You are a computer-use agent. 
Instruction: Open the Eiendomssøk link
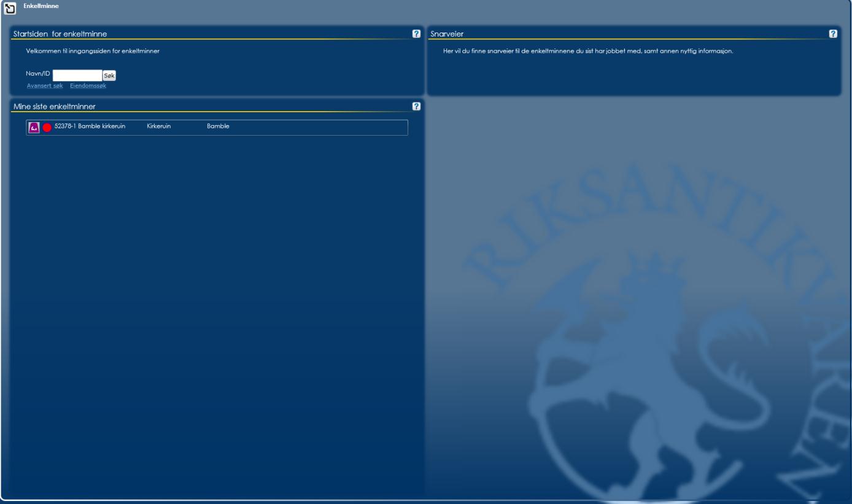pos(88,86)
